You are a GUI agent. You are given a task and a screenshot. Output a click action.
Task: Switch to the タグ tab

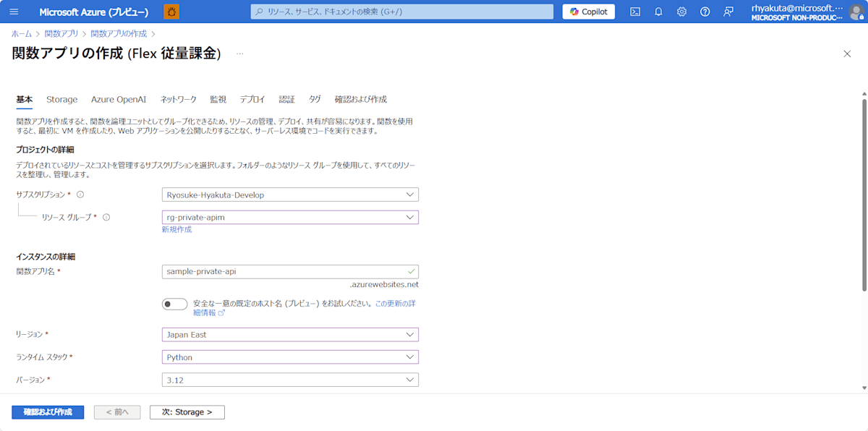(x=315, y=99)
